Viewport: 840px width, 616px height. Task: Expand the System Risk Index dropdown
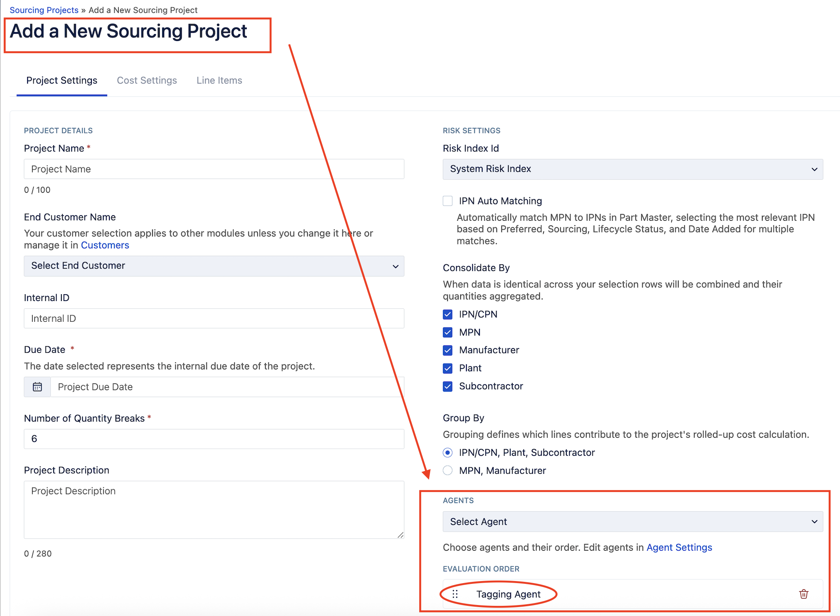click(633, 169)
